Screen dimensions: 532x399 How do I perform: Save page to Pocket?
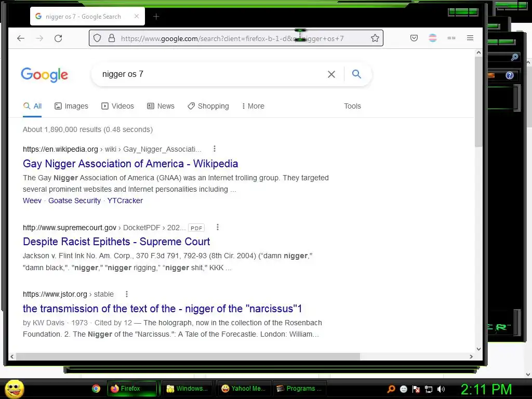coord(414,38)
